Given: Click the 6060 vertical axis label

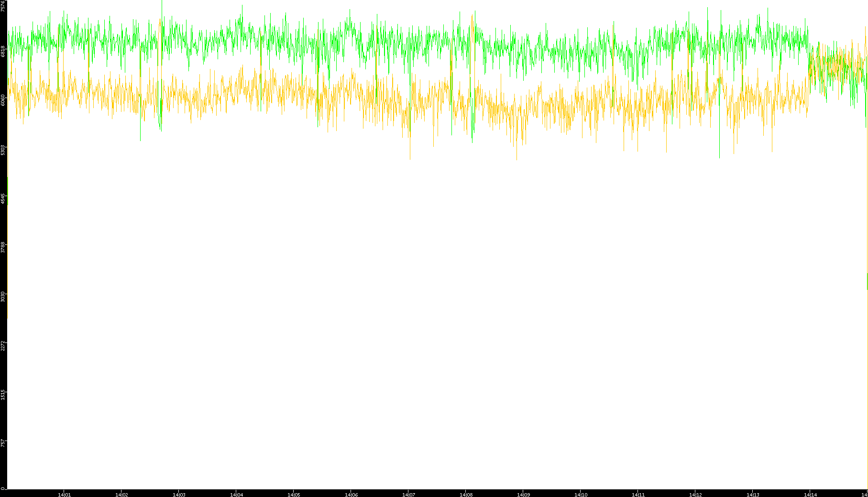Looking at the screenshot, I should click(3, 100).
